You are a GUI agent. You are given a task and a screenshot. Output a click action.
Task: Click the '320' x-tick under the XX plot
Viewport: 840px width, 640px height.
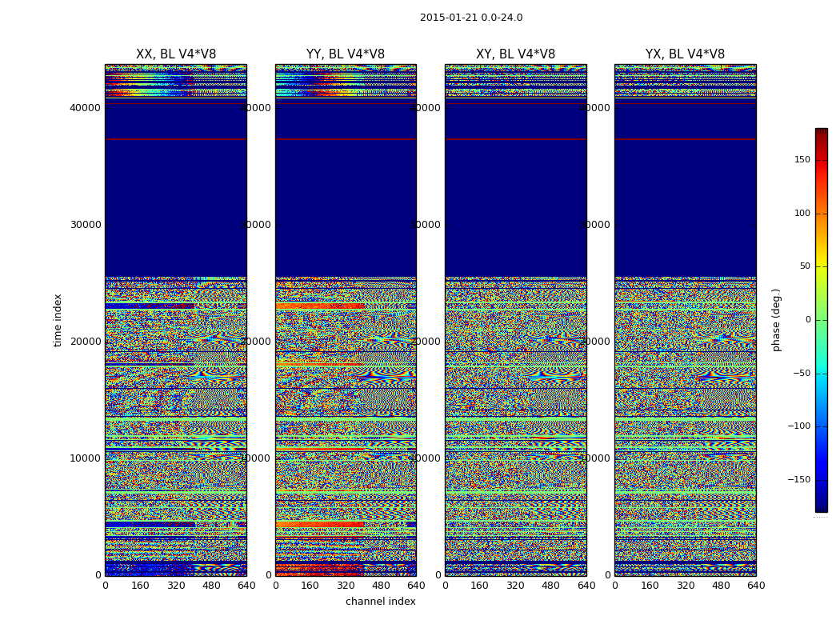click(x=176, y=586)
